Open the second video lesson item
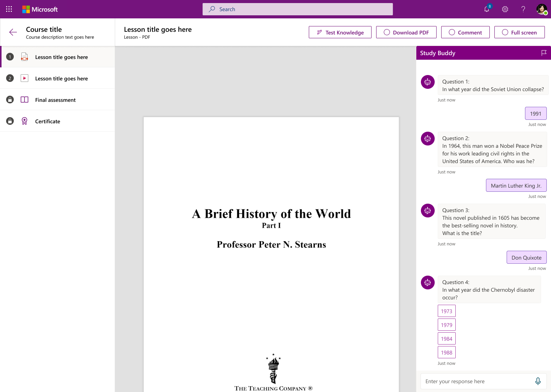Viewport: 551px width, 392px height. pyautogui.click(x=61, y=78)
